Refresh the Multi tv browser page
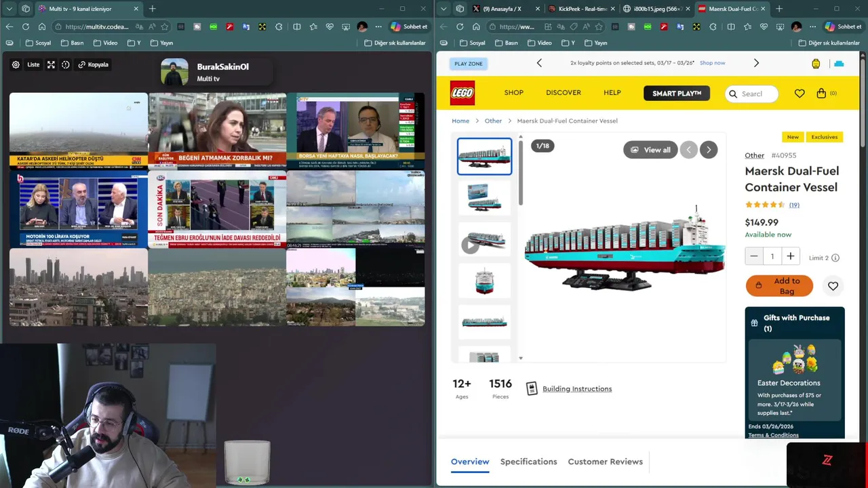The image size is (868, 488). point(26,26)
